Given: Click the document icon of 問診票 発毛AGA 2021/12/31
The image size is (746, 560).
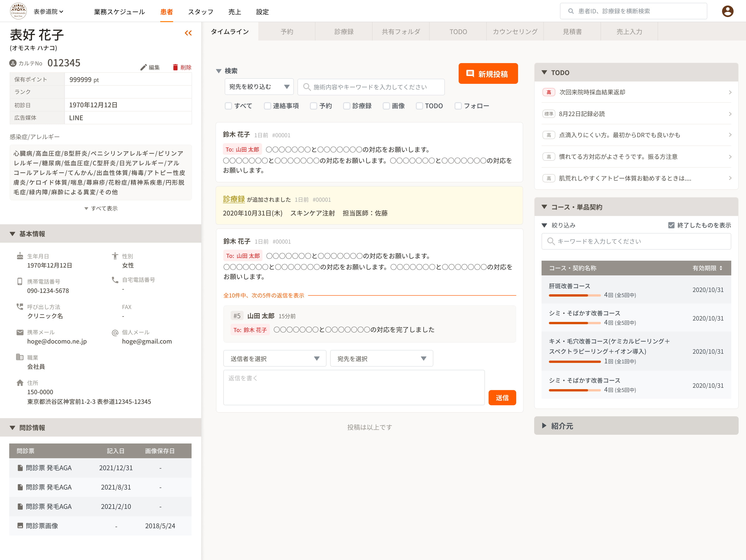Looking at the screenshot, I should tap(20, 468).
